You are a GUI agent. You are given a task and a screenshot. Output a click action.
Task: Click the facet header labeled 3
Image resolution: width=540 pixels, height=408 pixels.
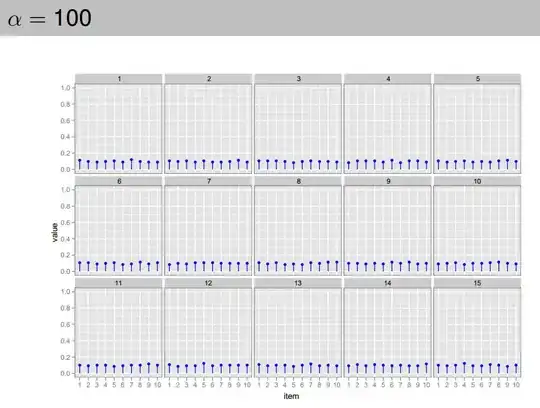click(298, 79)
